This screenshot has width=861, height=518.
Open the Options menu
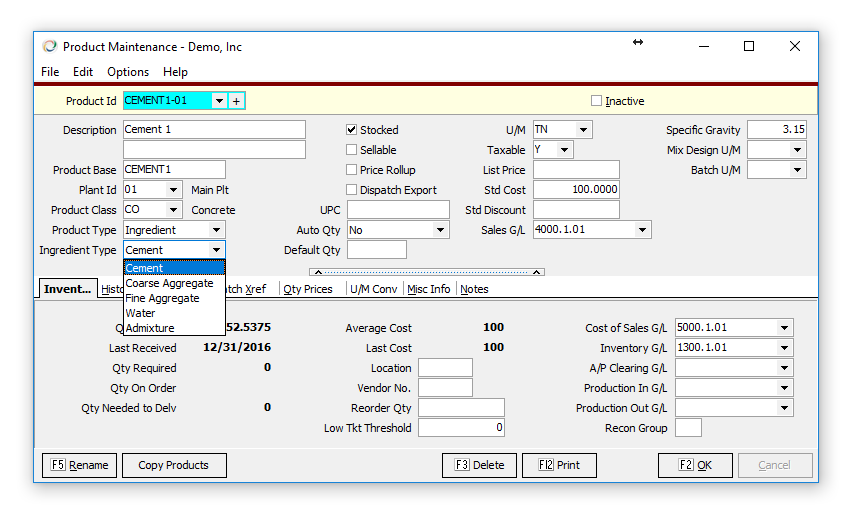[x=128, y=72]
